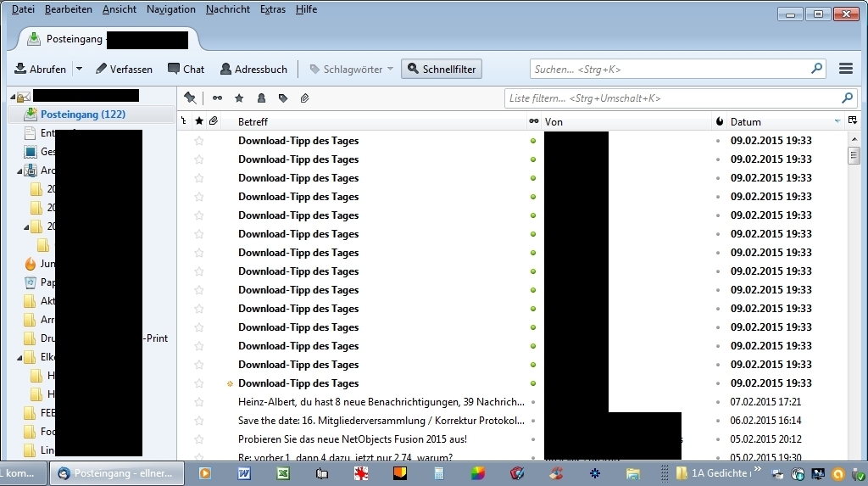Collapse the account tree above Posteingang
This screenshot has width=868, height=486.
[13, 97]
